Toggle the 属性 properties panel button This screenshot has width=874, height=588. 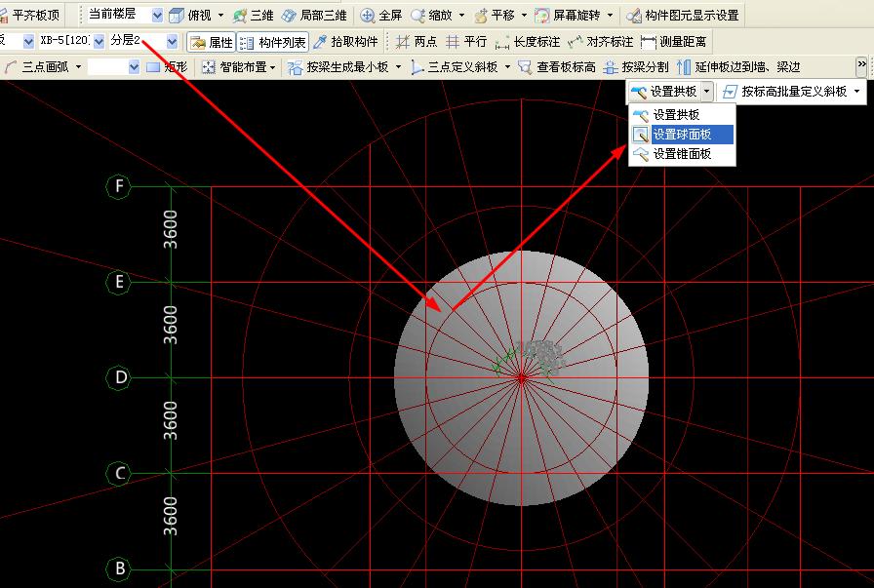[x=211, y=42]
